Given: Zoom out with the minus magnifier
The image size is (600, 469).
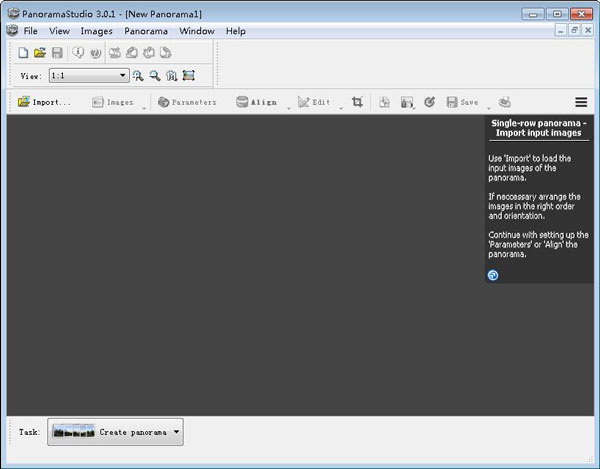Looking at the screenshot, I should coord(155,76).
